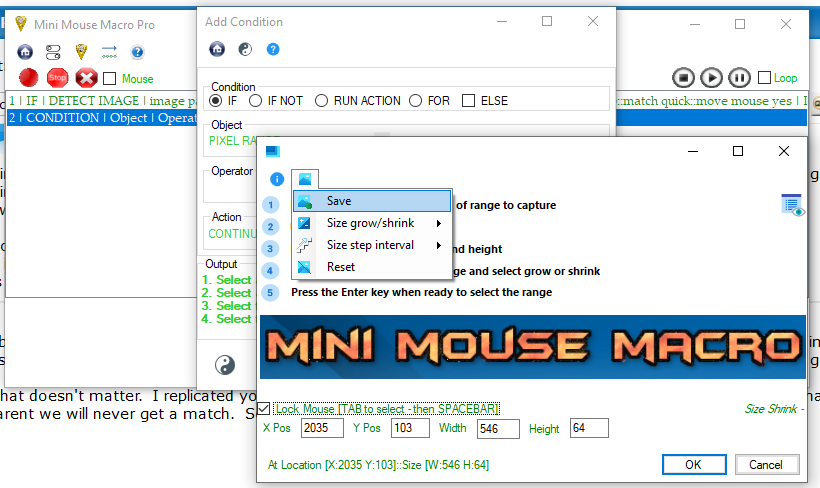Open help icon in Add Condition window

[x=272, y=49]
